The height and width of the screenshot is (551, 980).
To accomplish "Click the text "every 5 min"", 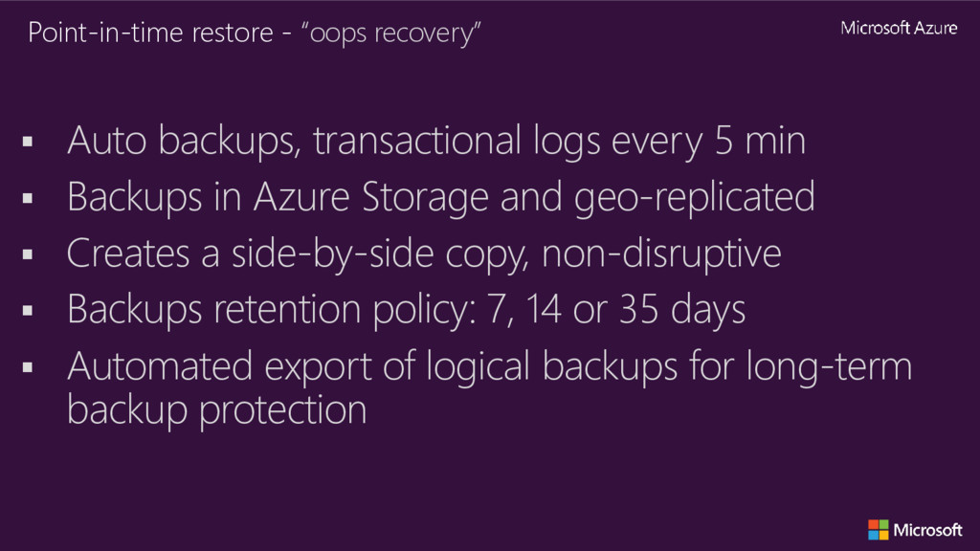I will [x=708, y=142].
